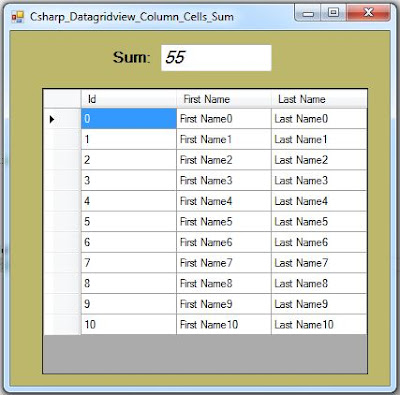The height and width of the screenshot is (395, 400).
Task: Select the Id cell containing 0
Action: coord(129,119)
